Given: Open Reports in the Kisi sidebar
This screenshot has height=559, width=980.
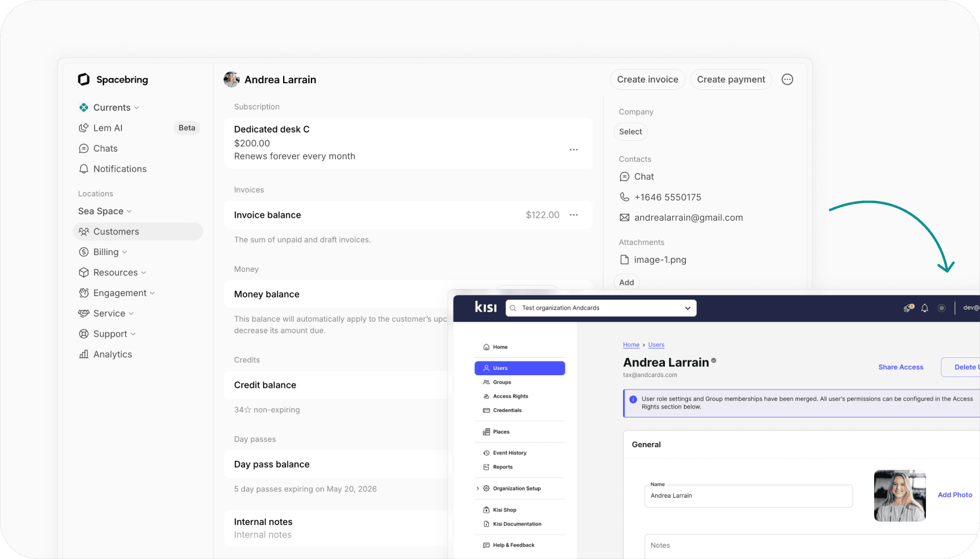Looking at the screenshot, I should coord(498,467).
